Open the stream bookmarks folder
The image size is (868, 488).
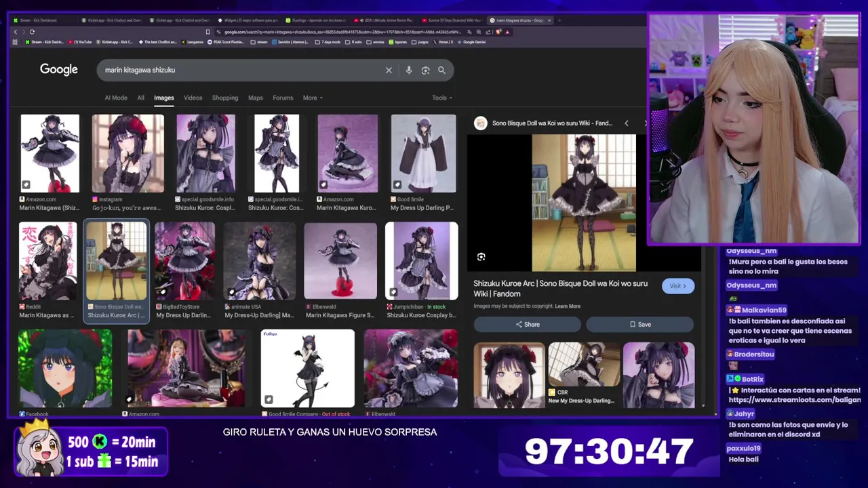(259, 42)
